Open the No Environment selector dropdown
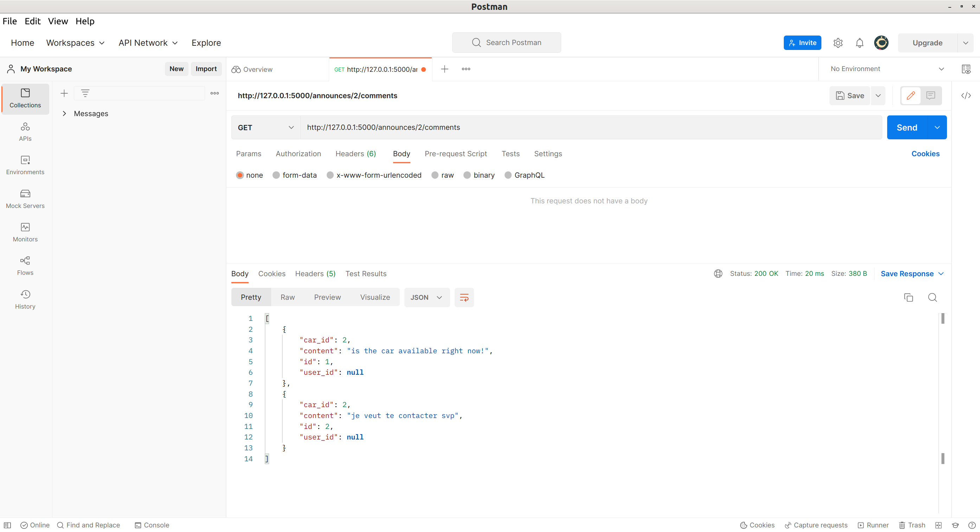The height and width of the screenshot is (532, 980). tap(886, 69)
